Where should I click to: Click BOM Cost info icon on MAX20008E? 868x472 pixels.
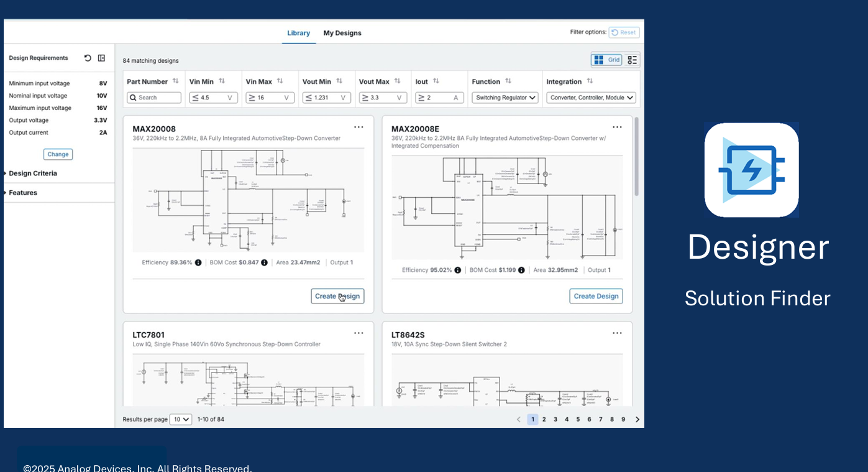pos(521,270)
